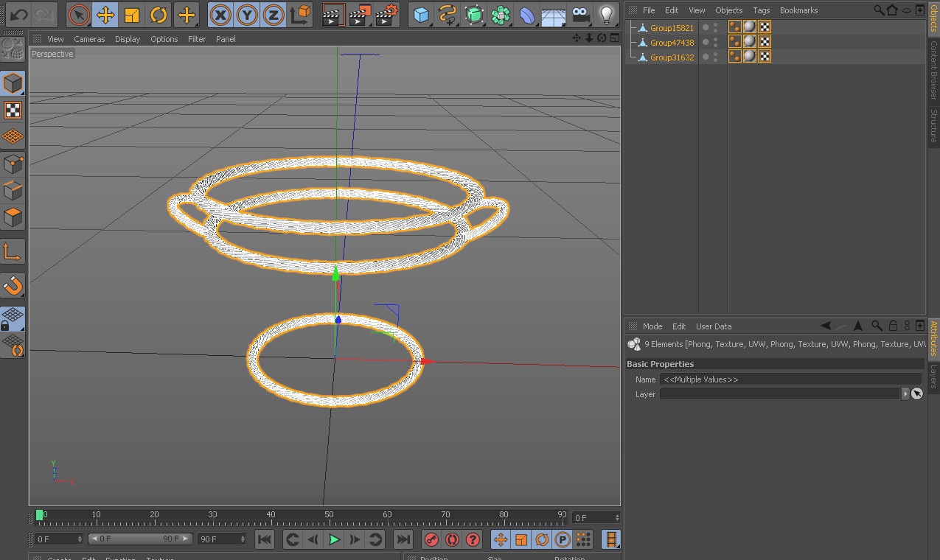Add a Light object with bulb icon
This screenshot has width=940, height=560.
(606, 15)
